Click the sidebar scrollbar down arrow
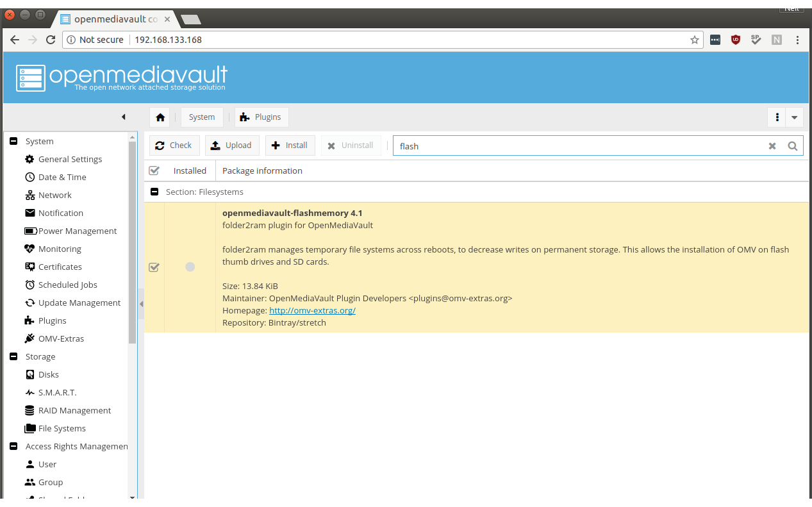The image size is (812, 507). click(x=133, y=496)
